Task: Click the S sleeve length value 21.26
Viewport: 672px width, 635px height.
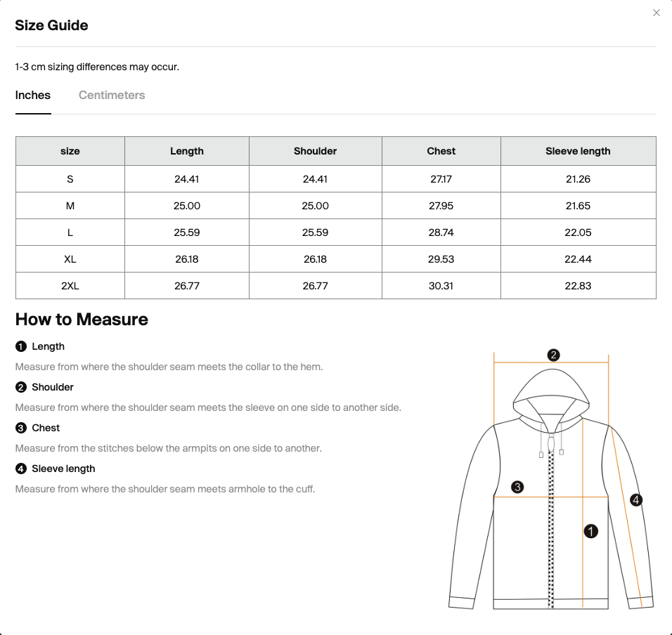Action: coord(578,179)
